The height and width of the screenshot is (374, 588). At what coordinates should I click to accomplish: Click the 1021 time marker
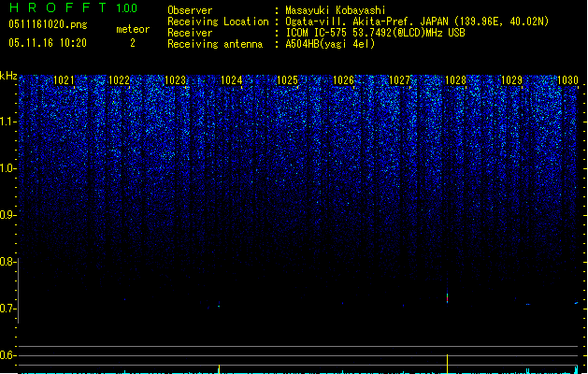(64, 80)
